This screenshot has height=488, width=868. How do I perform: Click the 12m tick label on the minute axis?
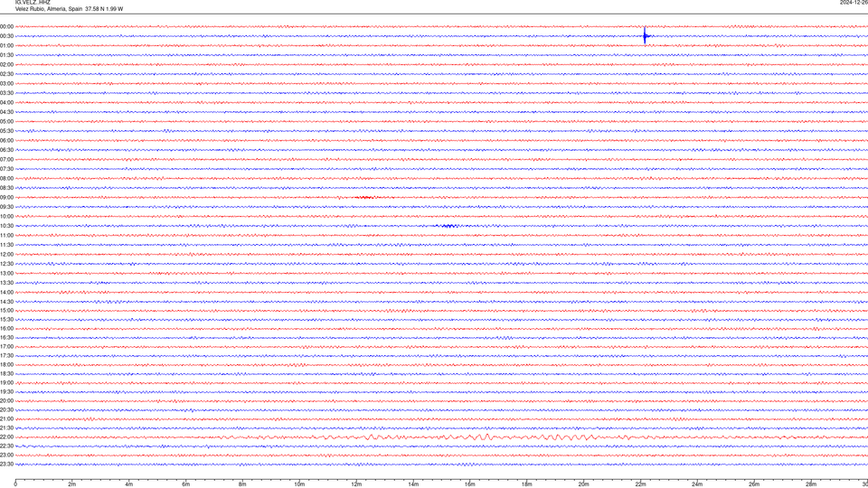click(356, 484)
